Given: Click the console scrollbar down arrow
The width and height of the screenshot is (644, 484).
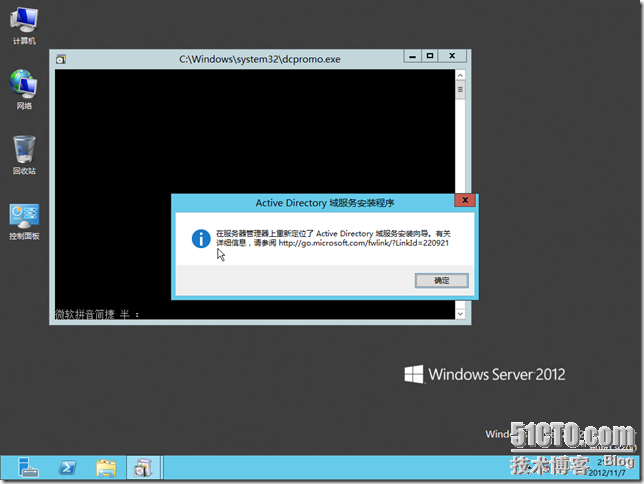Looking at the screenshot, I should pos(460,314).
